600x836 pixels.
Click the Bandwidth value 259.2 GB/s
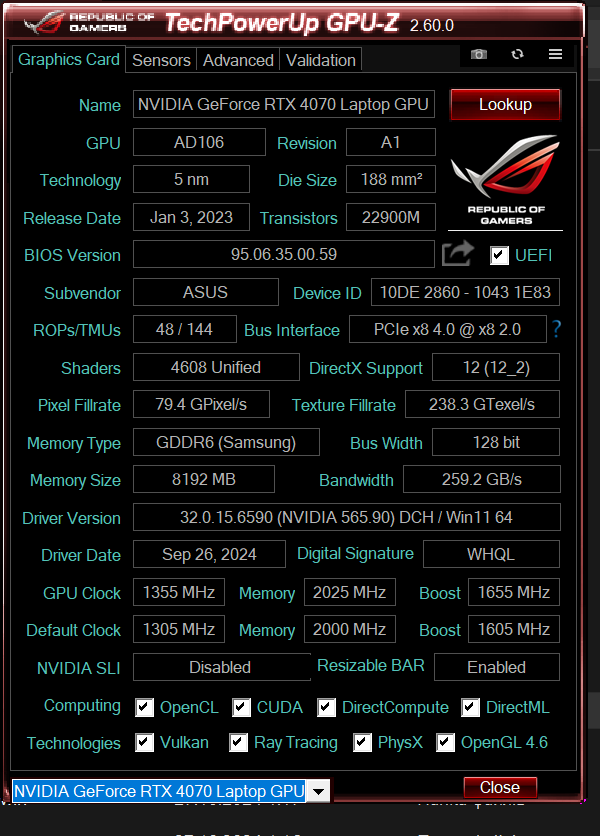482,479
